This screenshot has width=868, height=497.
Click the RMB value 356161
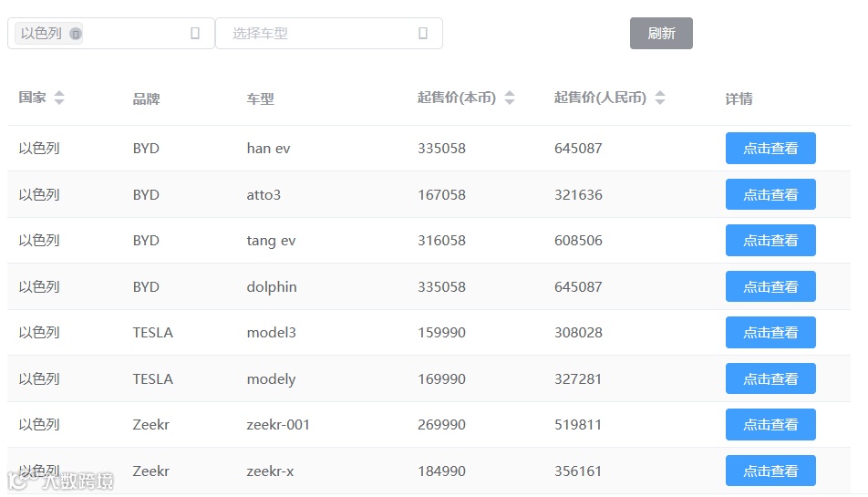pyautogui.click(x=578, y=471)
